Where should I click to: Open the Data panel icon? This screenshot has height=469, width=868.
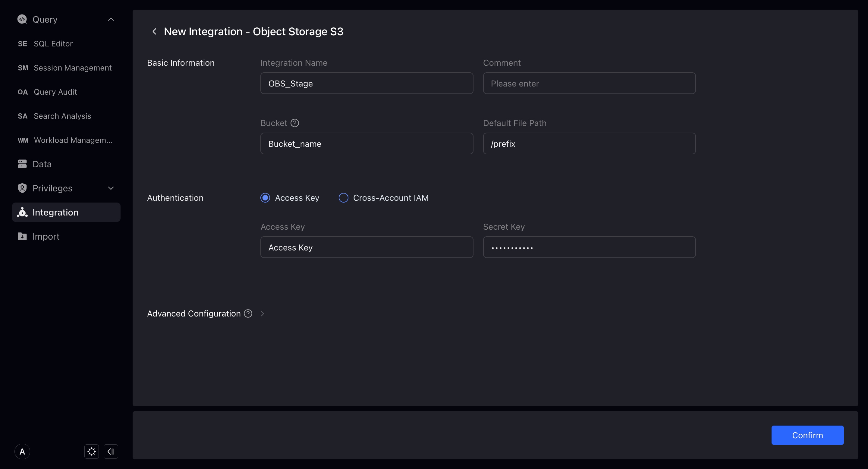pos(22,164)
